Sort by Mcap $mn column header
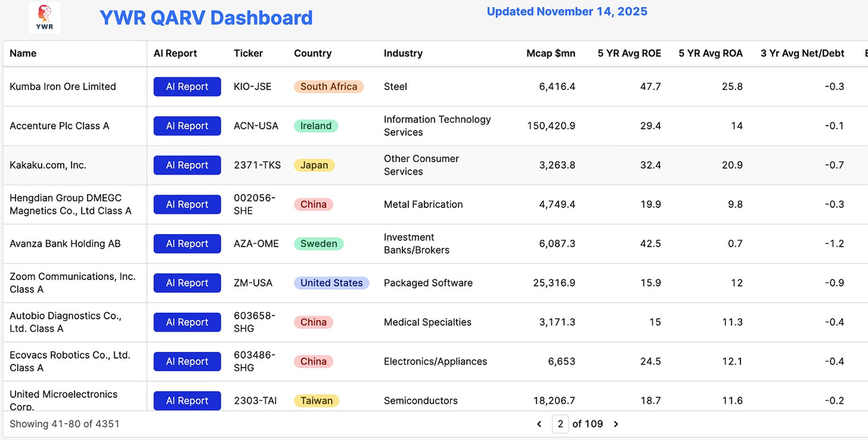Screen dimensions: 868x440 (551, 53)
